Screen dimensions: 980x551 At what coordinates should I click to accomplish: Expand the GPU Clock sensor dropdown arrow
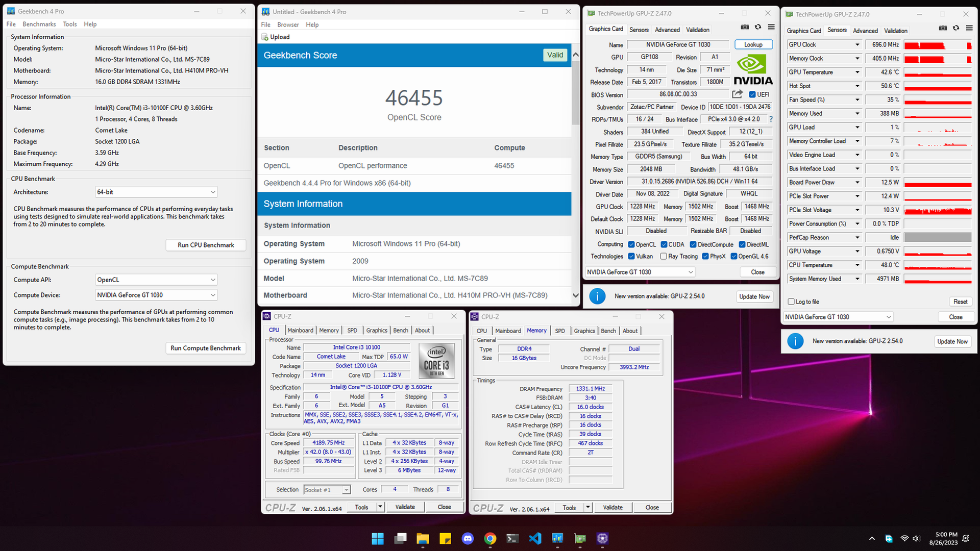pyautogui.click(x=857, y=45)
